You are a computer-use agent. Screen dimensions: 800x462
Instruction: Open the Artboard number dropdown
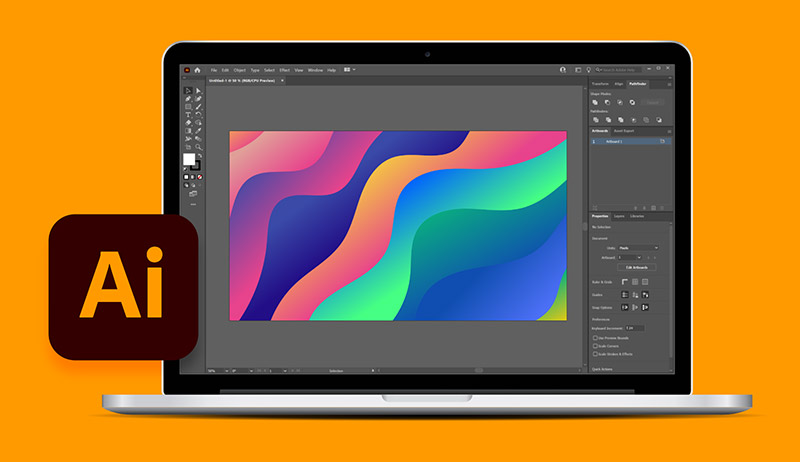pyautogui.click(x=630, y=258)
